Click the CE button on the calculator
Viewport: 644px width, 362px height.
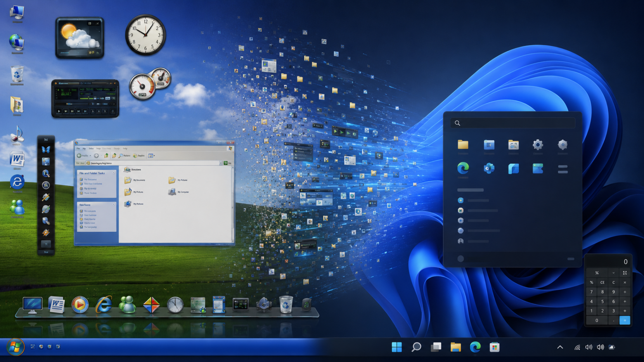point(602,282)
